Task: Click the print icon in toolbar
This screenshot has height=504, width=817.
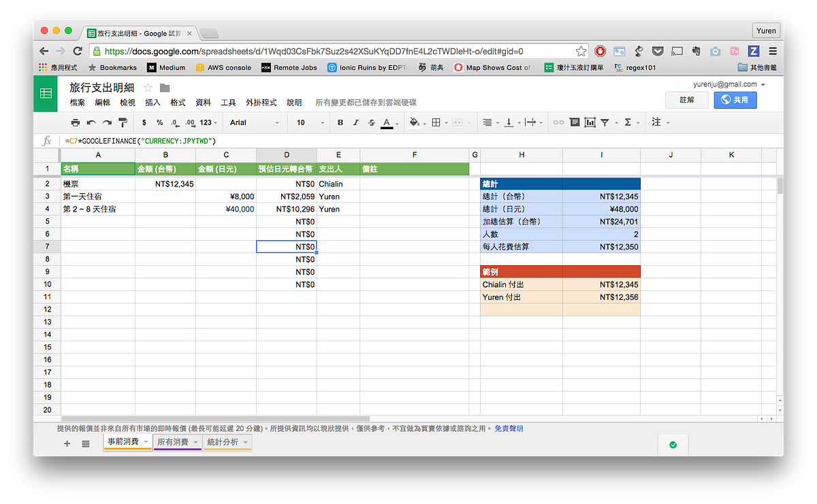Action: point(76,122)
